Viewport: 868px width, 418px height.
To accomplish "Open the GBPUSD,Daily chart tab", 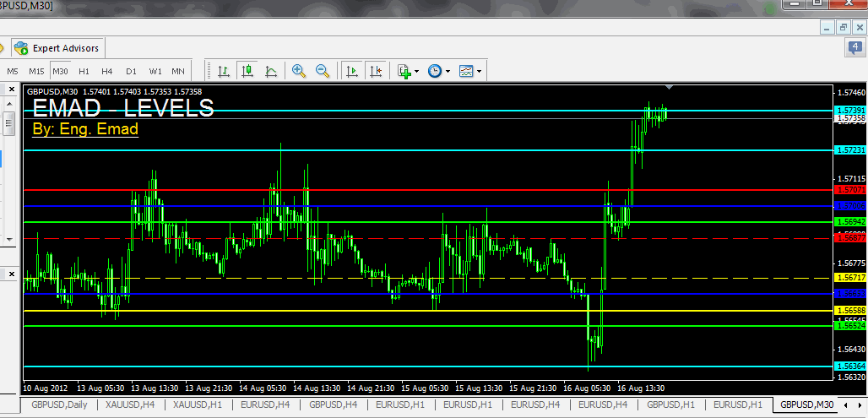I will tap(59, 404).
